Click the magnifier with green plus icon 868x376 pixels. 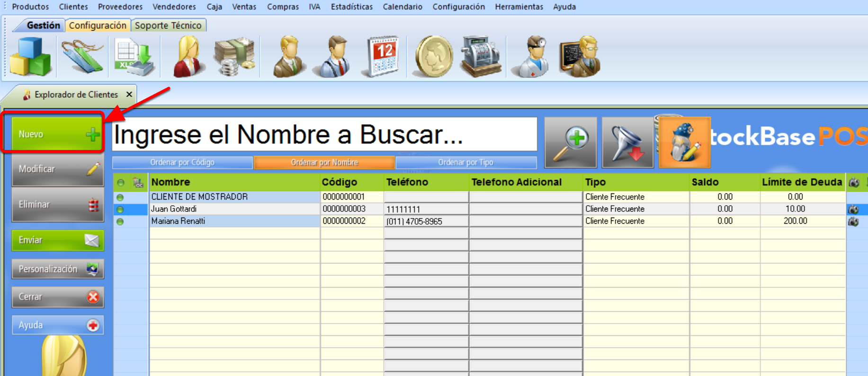[x=571, y=142]
